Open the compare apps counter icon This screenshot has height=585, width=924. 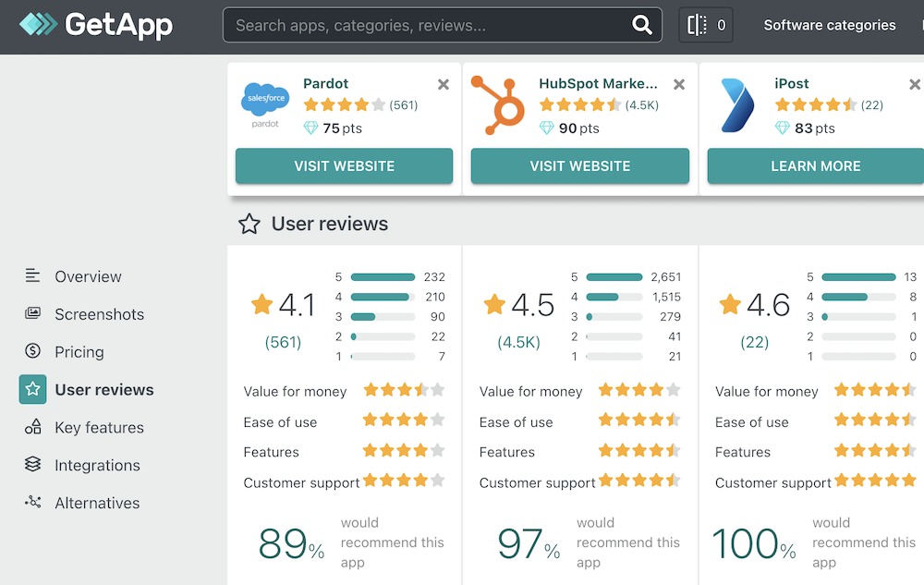[706, 26]
